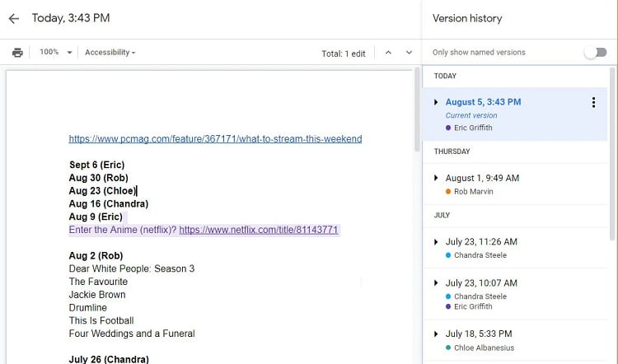This screenshot has height=364, width=618.
Task: Expand the August 5, 3:43 PM version
Action: point(436,103)
